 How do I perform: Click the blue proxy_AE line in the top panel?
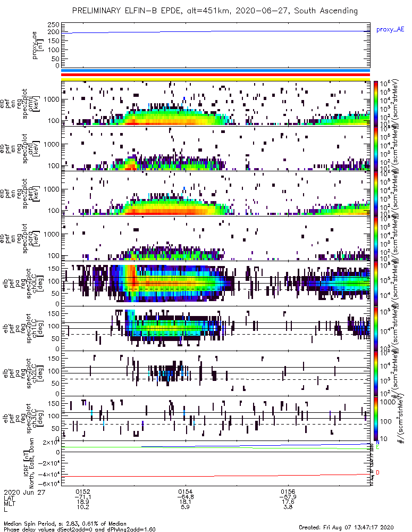[216, 32]
